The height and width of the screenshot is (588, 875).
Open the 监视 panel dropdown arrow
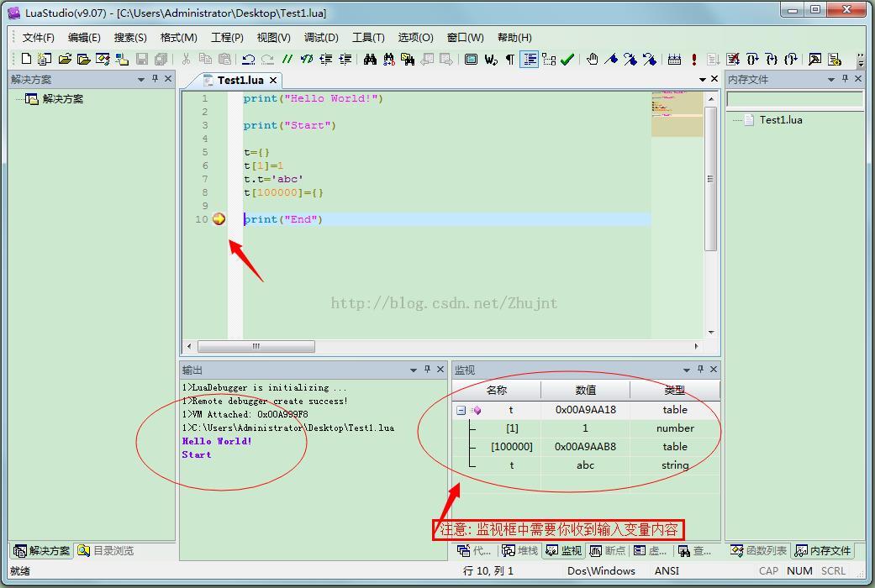[x=687, y=370]
